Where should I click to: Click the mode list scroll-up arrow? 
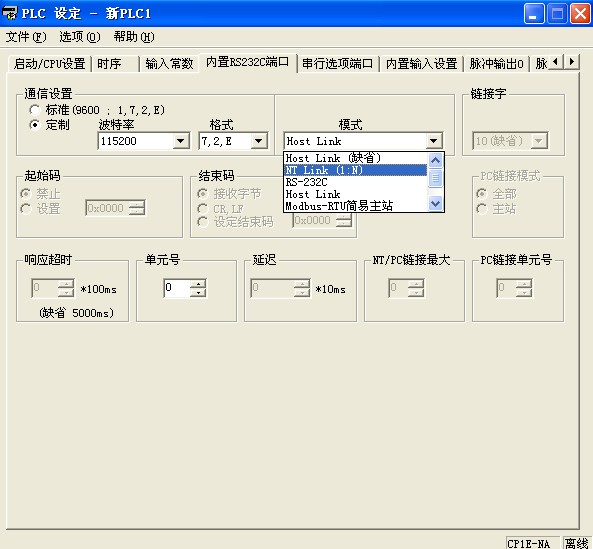tap(435, 160)
